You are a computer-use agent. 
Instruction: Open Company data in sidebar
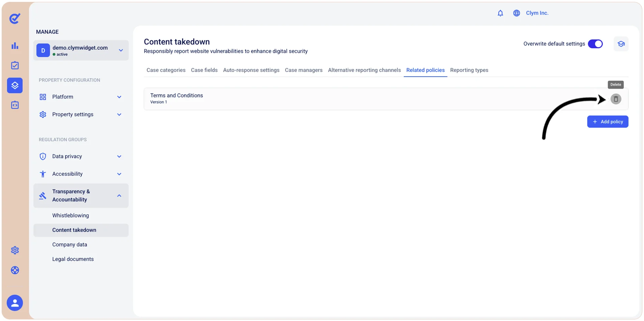(x=70, y=245)
